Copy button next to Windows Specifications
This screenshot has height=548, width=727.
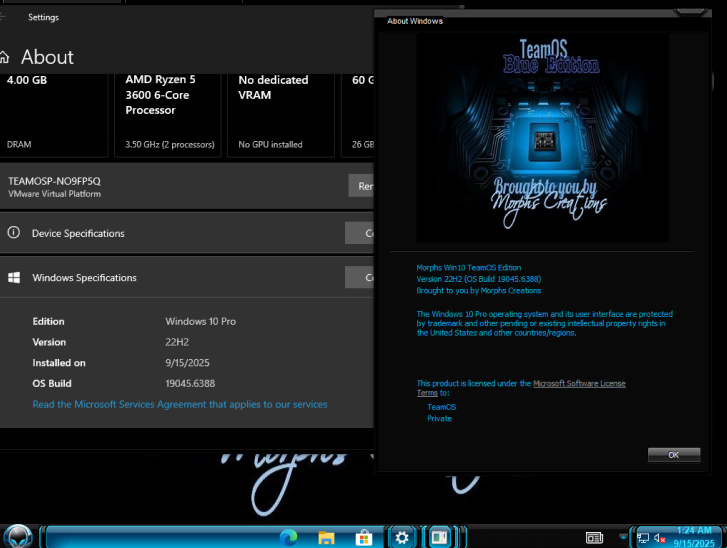click(x=359, y=278)
